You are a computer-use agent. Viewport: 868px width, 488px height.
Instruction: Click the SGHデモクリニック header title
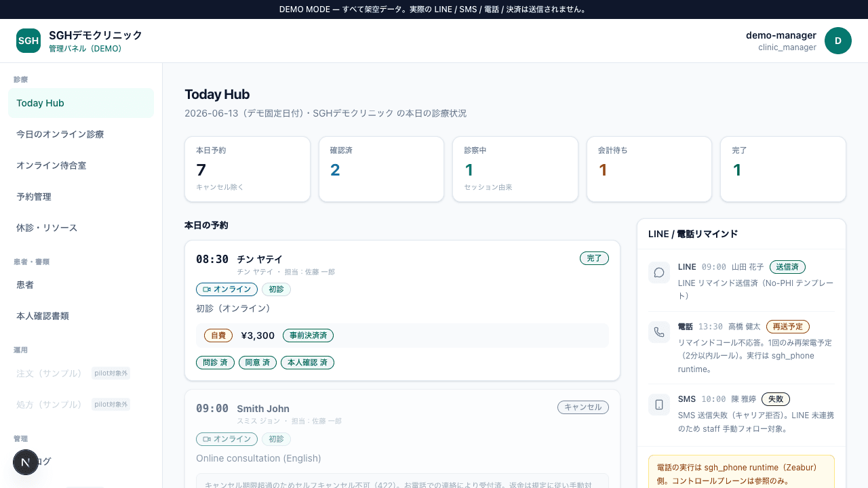click(x=96, y=35)
